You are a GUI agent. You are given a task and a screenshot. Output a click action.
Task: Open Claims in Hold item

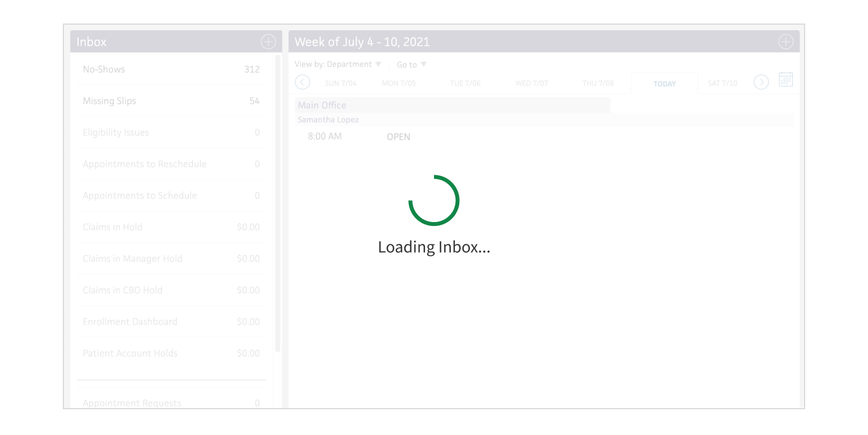(x=172, y=227)
